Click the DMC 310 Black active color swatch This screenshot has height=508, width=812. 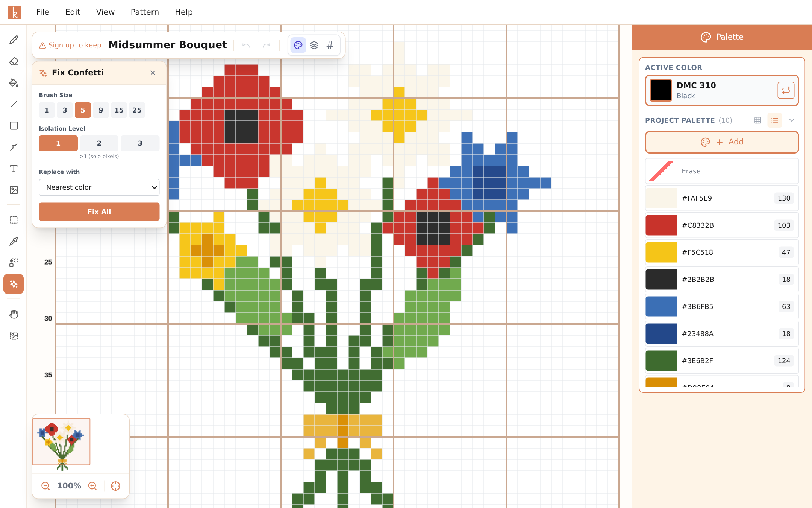[661, 90]
